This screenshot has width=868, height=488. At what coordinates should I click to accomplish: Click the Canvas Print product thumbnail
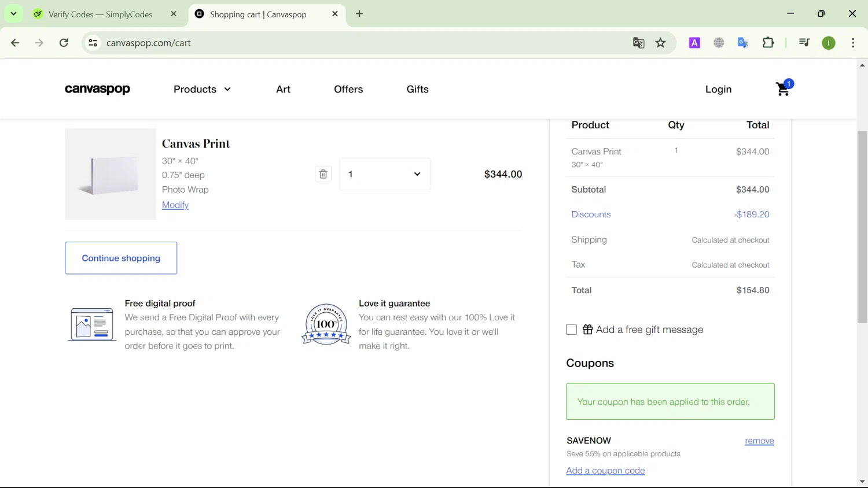coord(111,174)
